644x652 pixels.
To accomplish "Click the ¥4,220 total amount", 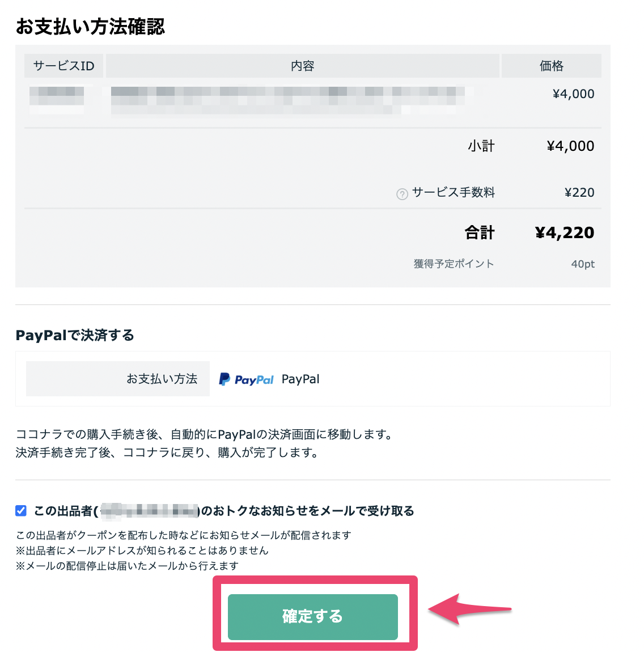I will click(x=565, y=232).
